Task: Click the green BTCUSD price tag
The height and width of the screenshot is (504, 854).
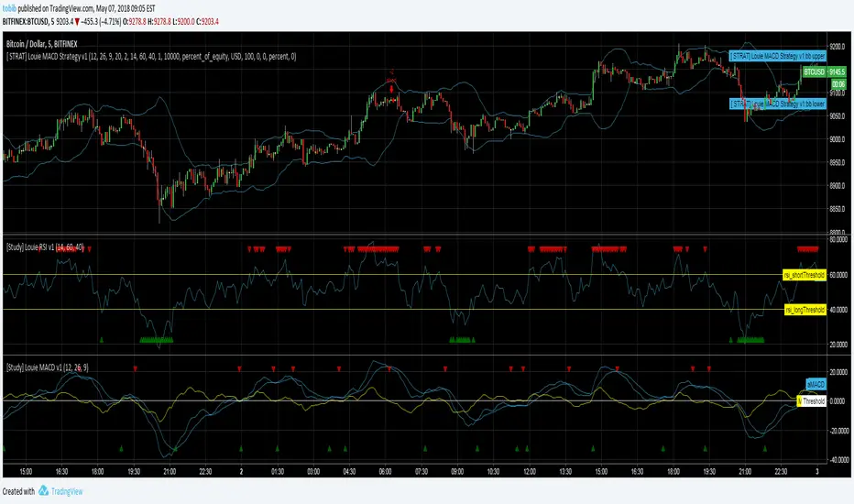Action: pos(814,71)
